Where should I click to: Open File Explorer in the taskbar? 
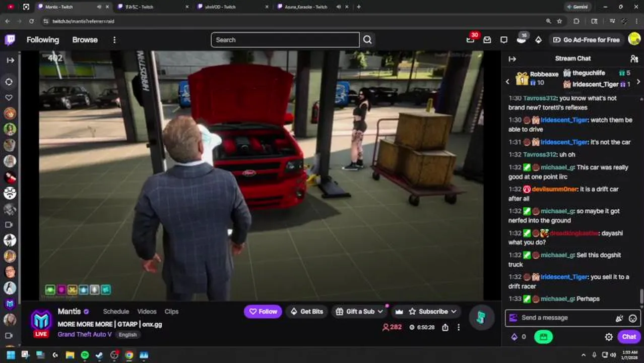[70, 355]
